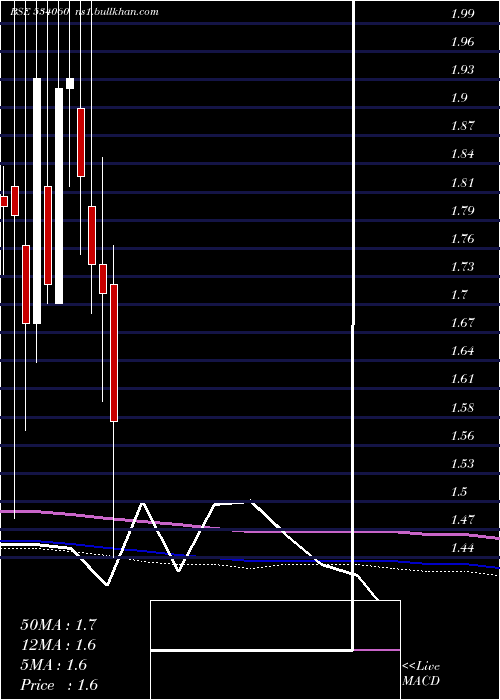Click the 1.56 price level label
500x700 pixels.
tap(462, 435)
